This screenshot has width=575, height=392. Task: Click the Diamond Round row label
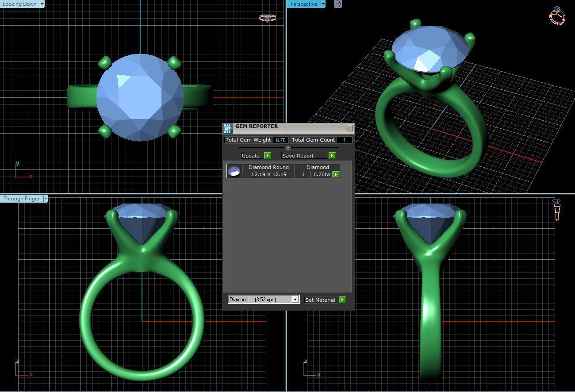tap(268, 167)
